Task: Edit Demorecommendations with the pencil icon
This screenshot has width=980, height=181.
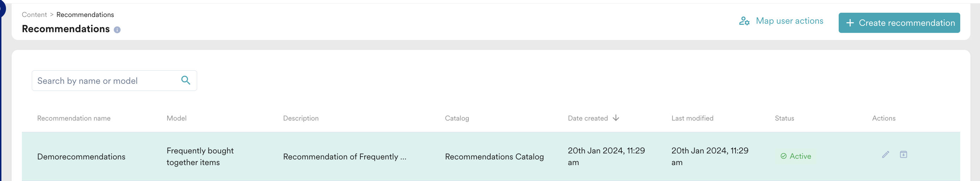Action: pos(886,154)
